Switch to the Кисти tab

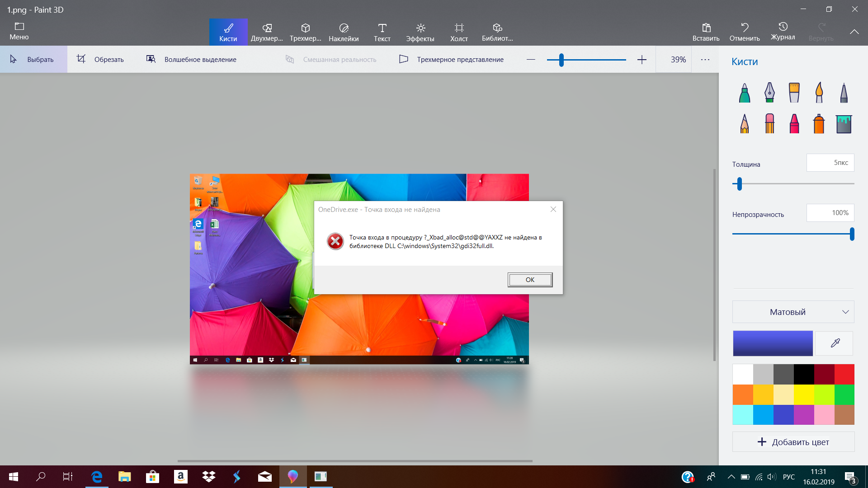[228, 32]
